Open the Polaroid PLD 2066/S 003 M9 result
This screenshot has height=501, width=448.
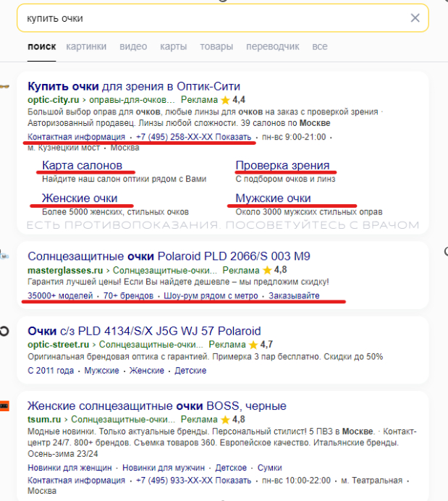click(169, 256)
